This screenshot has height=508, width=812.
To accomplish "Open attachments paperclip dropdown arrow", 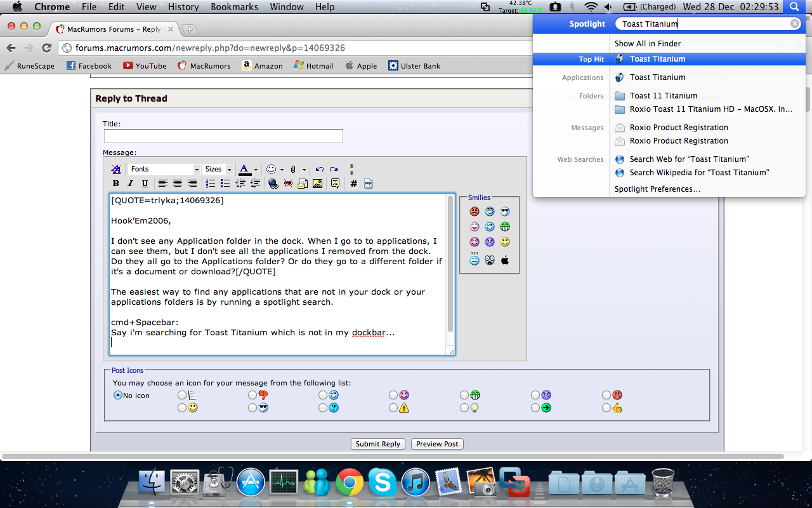I will [x=304, y=170].
